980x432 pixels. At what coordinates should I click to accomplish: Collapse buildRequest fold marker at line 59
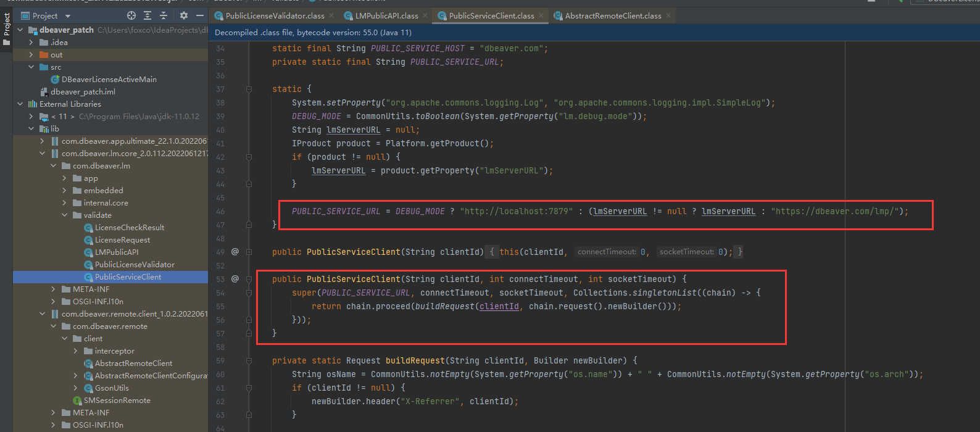pos(249,360)
